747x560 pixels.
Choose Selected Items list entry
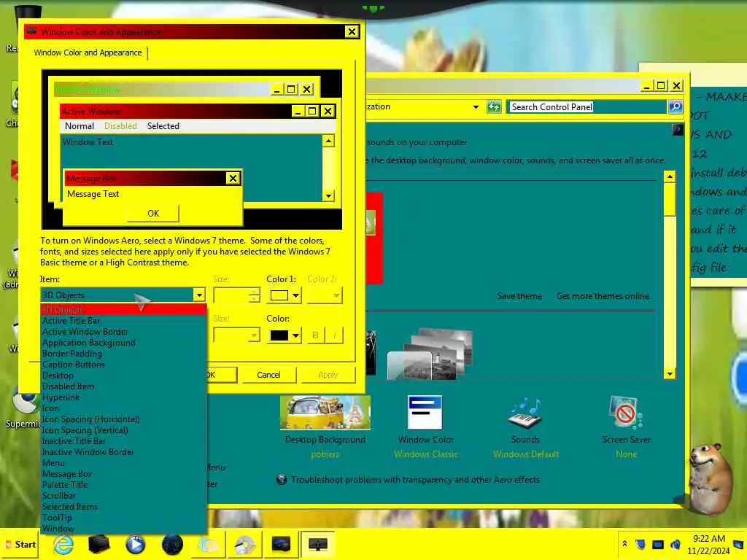click(124, 507)
